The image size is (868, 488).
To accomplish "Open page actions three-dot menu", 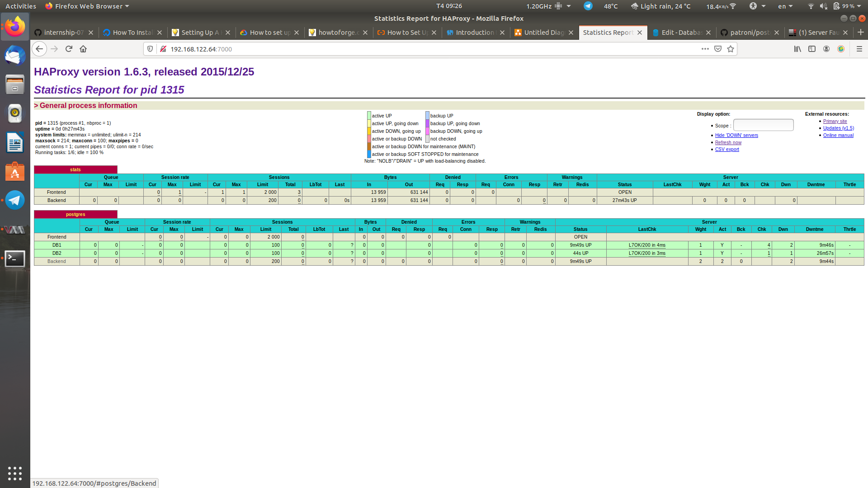I will [705, 49].
